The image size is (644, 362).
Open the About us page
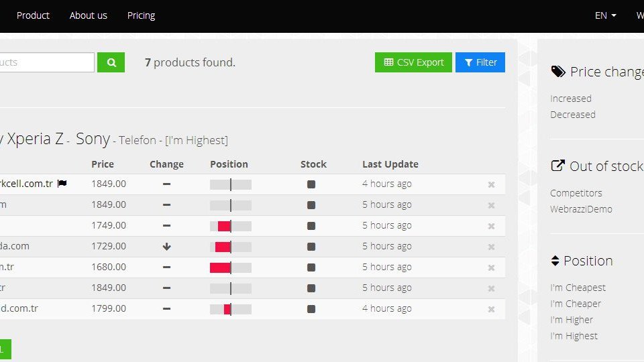pos(88,15)
